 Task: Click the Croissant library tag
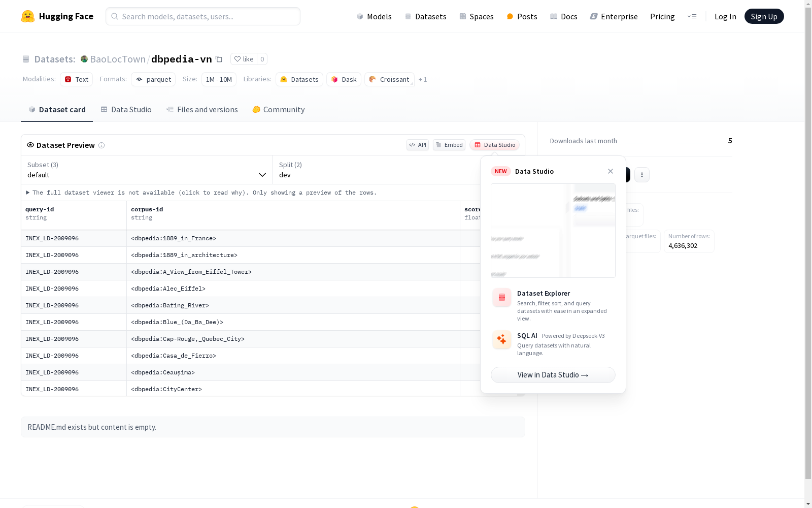tap(389, 79)
